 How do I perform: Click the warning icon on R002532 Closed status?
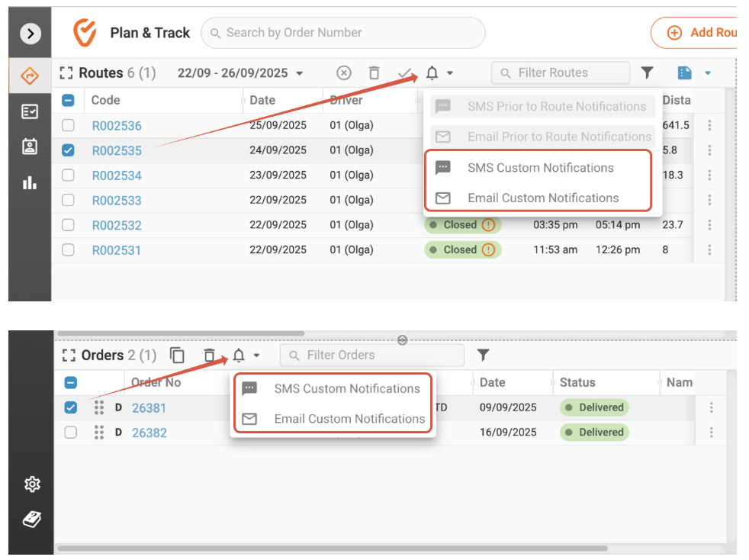[x=488, y=224]
